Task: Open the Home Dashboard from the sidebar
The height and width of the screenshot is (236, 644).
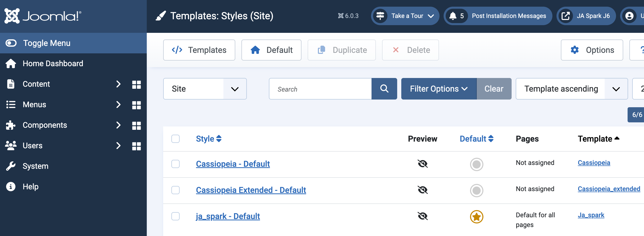Action: coord(53,63)
